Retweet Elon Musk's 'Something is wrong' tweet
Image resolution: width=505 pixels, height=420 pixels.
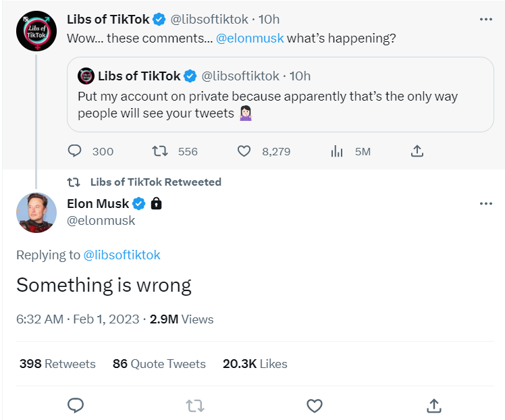tap(194, 405)
